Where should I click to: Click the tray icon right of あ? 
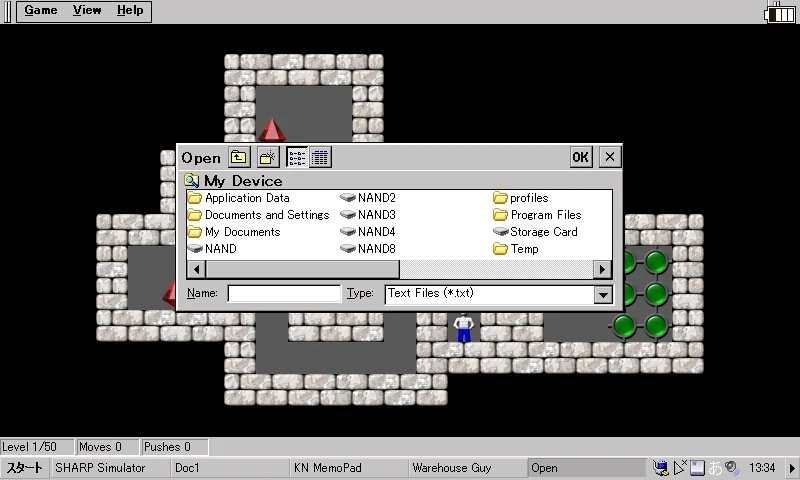coord(733,467)
